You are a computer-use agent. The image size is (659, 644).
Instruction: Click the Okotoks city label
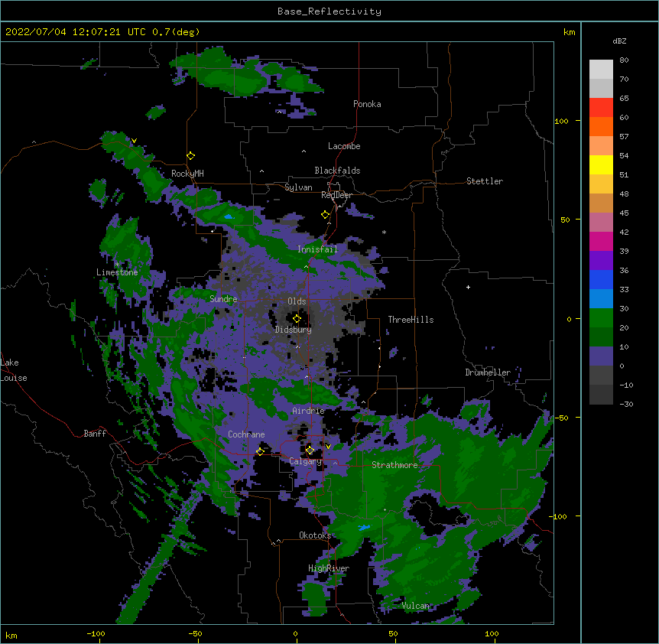tap(315, 535)
